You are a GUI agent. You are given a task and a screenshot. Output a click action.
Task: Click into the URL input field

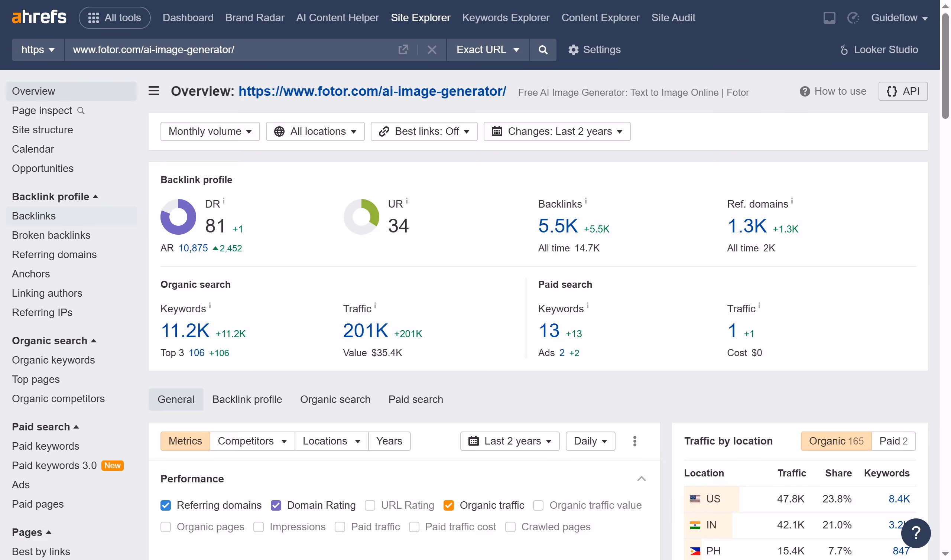[230, 49]
